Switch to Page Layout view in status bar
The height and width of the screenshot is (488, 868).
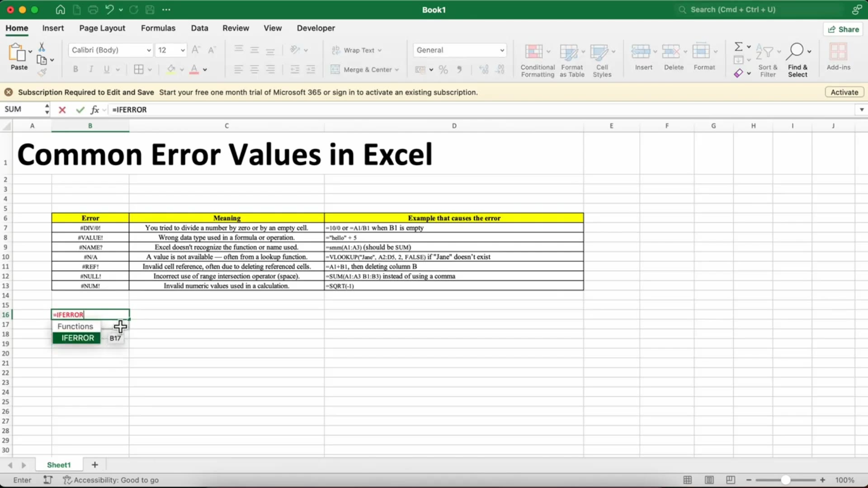(x=709, y=480)
